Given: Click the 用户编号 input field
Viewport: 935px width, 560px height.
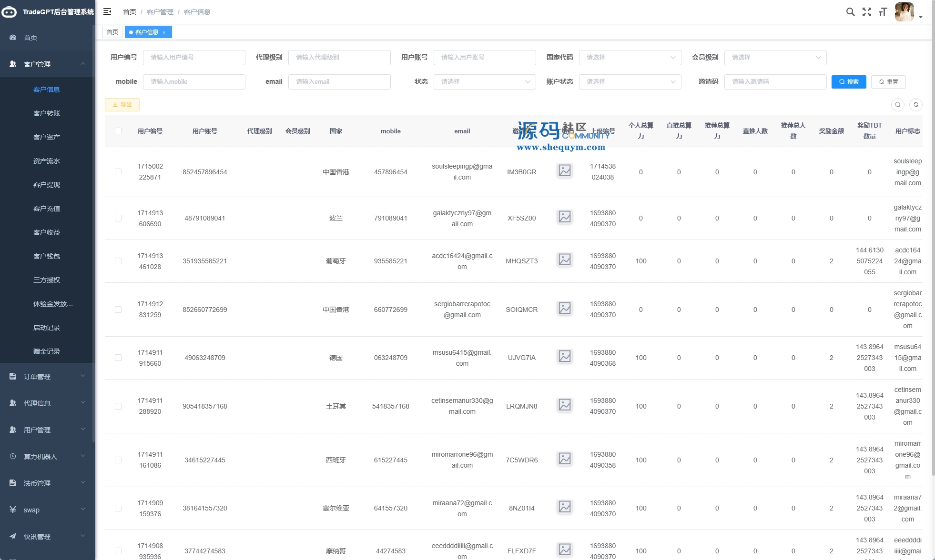Looking at the screenshot, I should [x=194, y=57].
